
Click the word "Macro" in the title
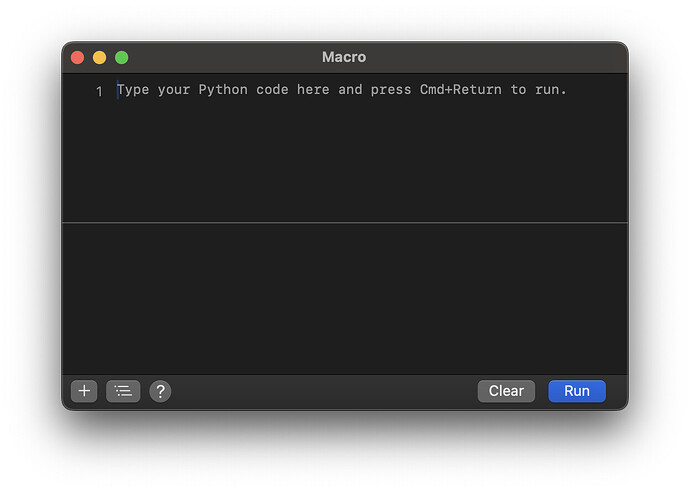pyautogui.click(x=344, y=57)
